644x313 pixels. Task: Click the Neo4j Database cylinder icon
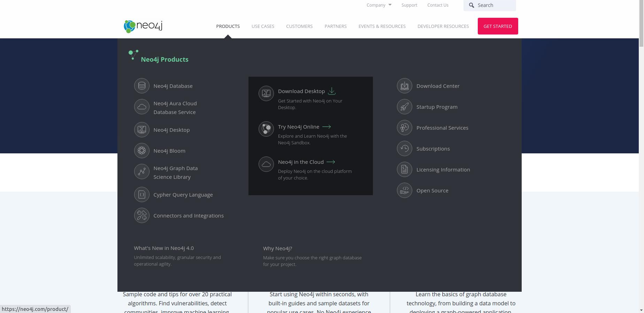pos(141,86)
